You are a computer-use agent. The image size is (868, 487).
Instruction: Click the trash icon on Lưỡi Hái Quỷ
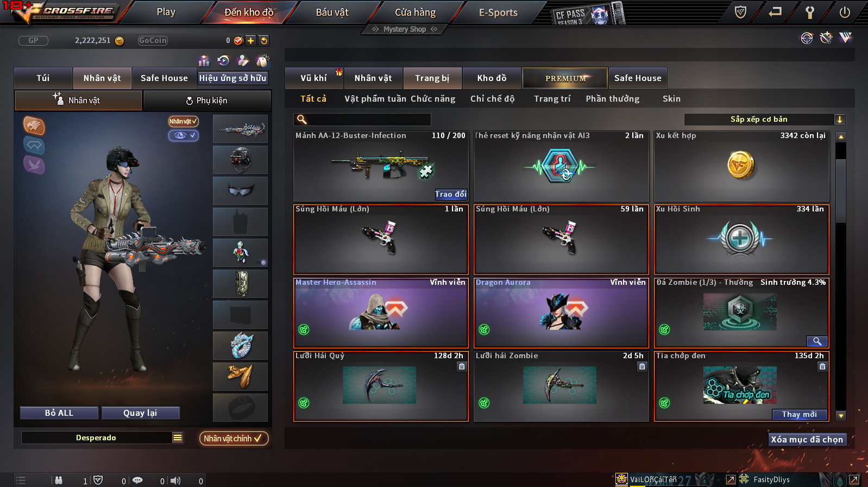462,366
